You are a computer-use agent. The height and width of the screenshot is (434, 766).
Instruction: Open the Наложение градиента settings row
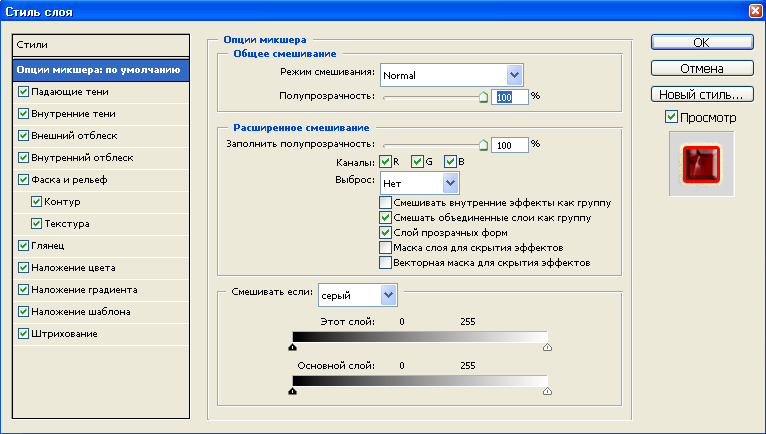tap(101, 290)
